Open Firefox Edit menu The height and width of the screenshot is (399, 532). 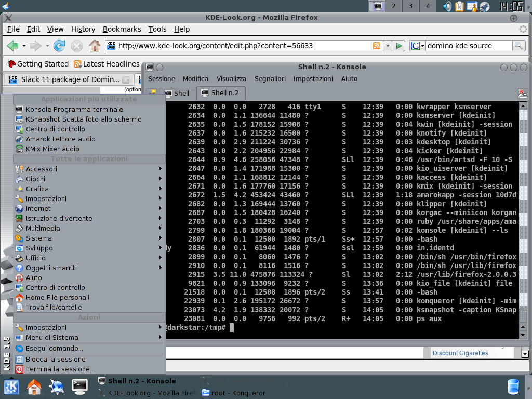(33, 29)
